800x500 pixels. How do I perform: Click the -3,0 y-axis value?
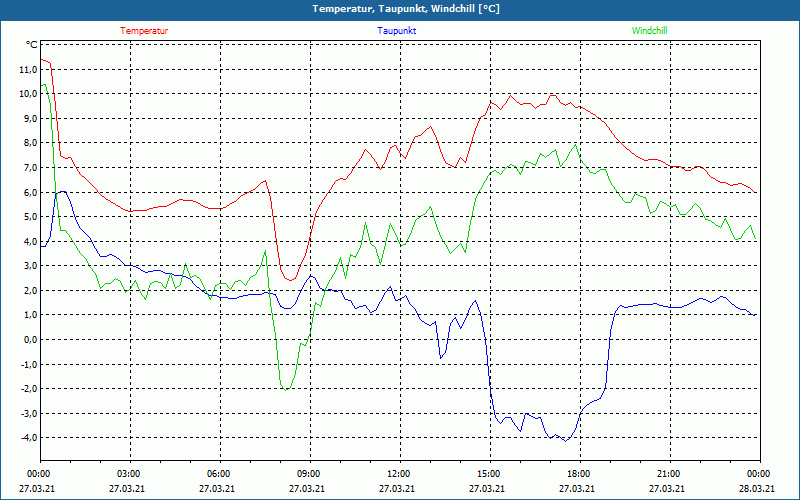click(29, 413)
